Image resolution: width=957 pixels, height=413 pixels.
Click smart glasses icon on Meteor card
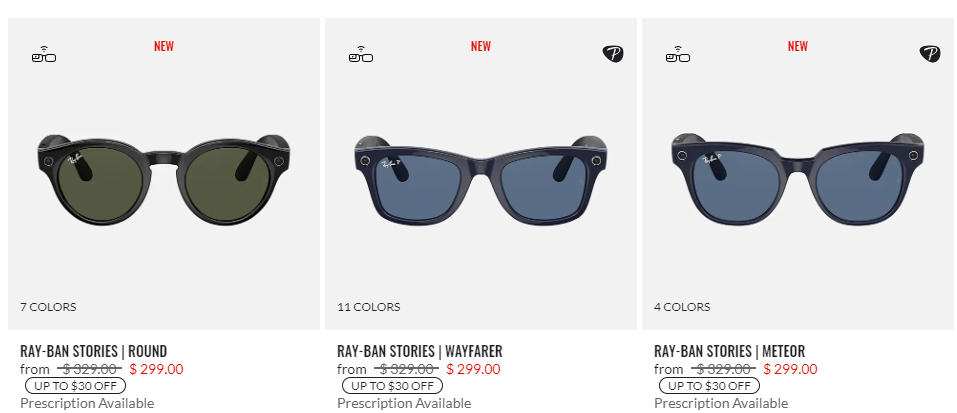click(x=677, y=54)
